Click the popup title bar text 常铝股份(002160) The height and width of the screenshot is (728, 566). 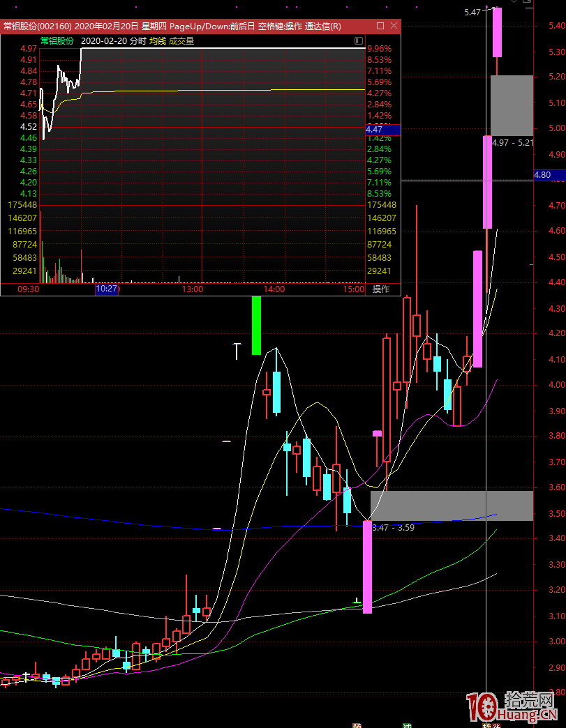coord(37,26)
